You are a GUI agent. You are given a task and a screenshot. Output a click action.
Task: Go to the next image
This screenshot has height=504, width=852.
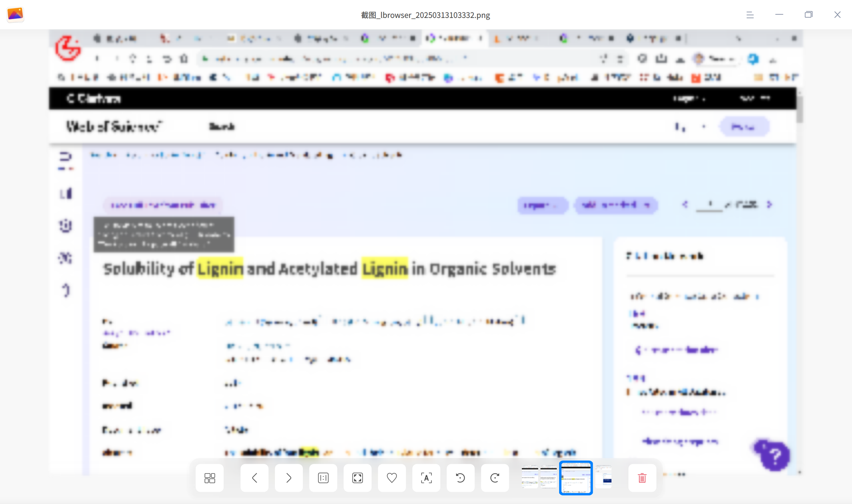(x=289, y=478)
